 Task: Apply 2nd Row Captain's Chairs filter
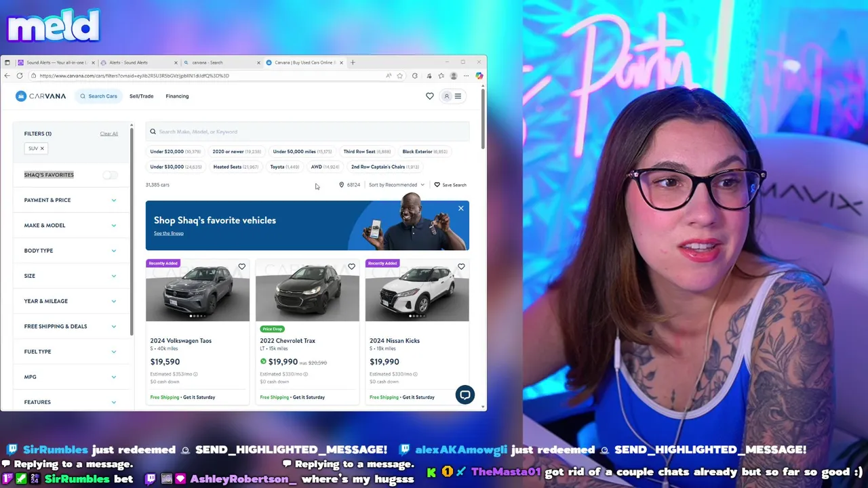[384, 167]
